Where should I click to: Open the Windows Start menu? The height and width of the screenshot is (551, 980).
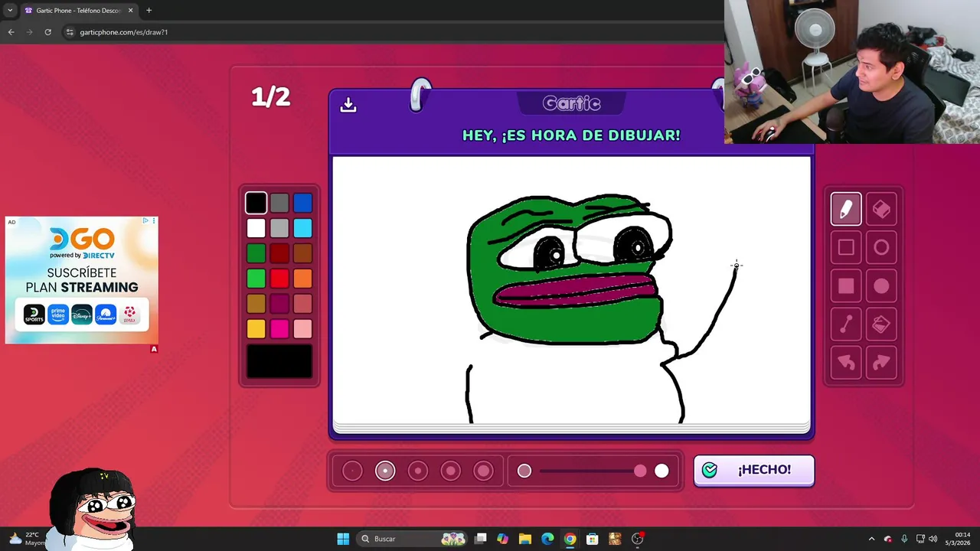(x=343, y=539)
